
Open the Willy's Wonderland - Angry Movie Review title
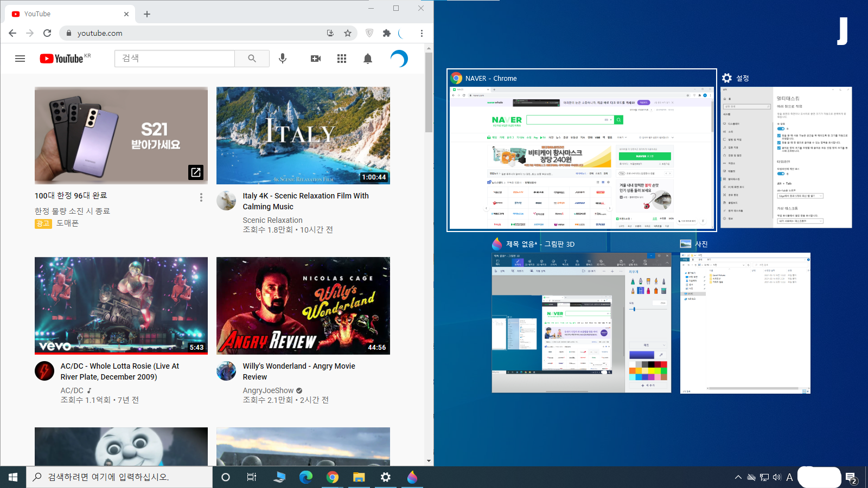pyautogui.click(x=299, y=371)
